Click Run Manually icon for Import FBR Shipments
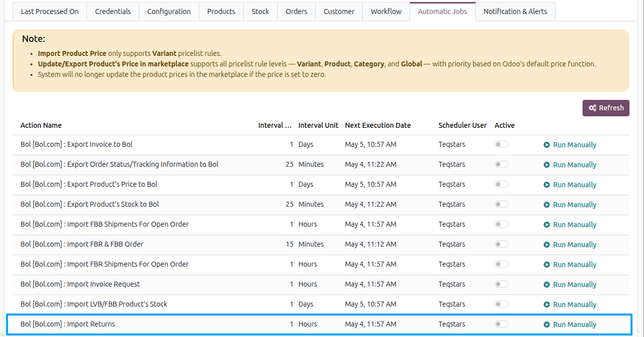 (547, 265)
